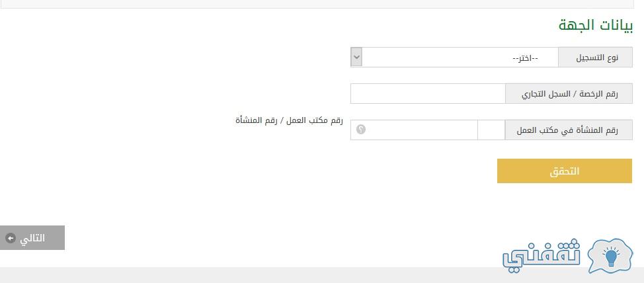The width and height of the screenshot is (644, 283).
Task: Click the green بيانات الجهة section heading
Action: pyautogui.click(x=596, y=25)
